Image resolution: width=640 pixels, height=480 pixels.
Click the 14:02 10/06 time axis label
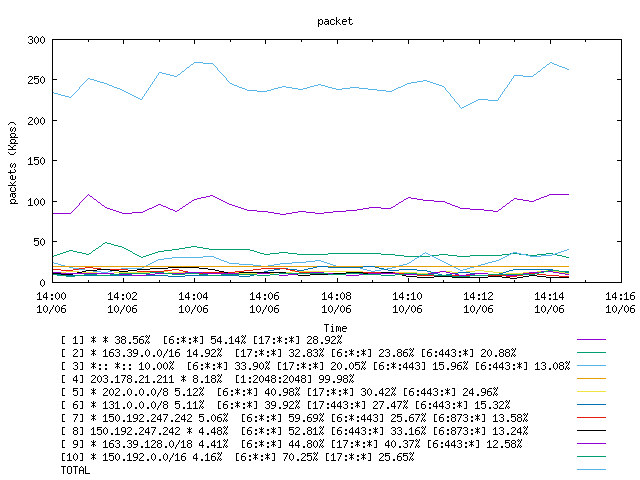(122, 302)
